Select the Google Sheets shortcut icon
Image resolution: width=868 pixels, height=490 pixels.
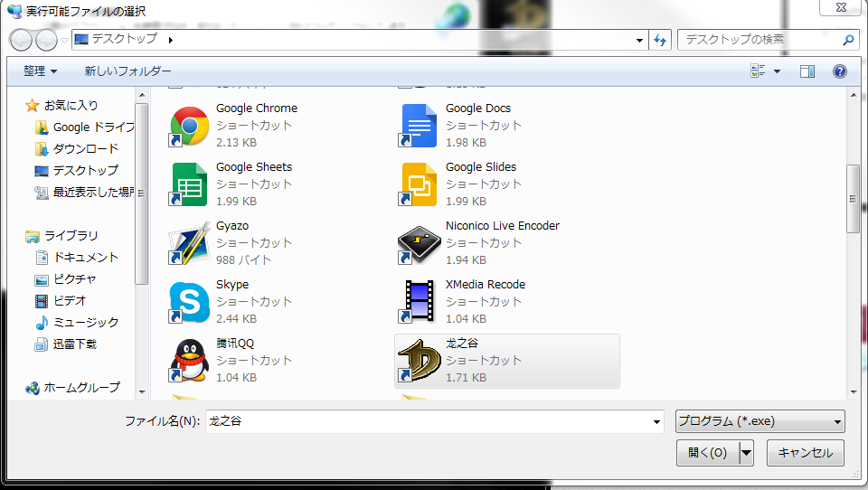pyautogui.click(x=189, y=184)
